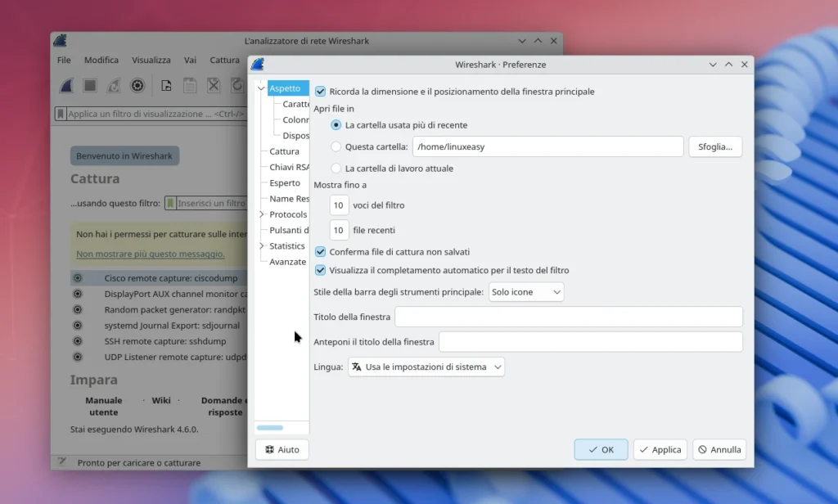Uncheck 'Conferma file di cattura non salvati'
This screenshot has height=504, width=838.
click(x=320, y=252)
